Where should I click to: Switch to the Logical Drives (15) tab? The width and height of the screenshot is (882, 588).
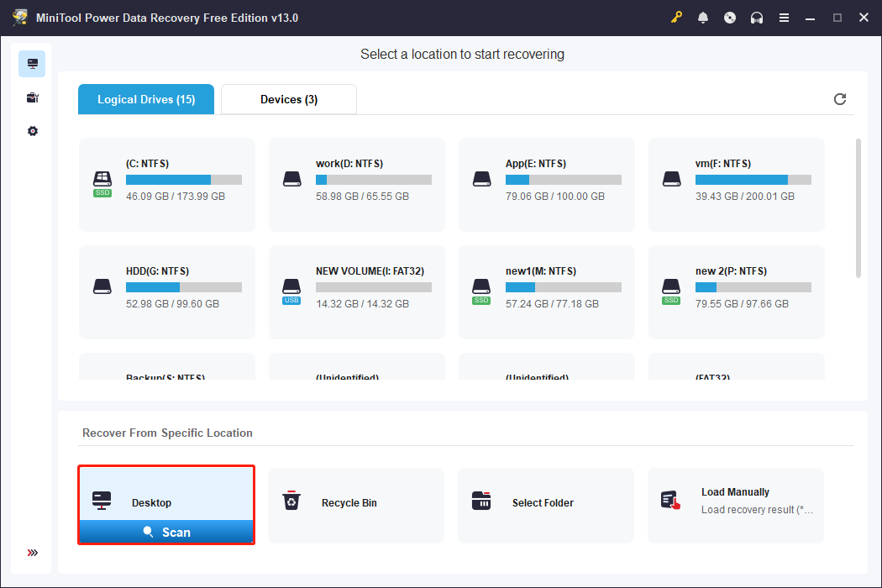pyautogui.click(x=146, y=99)
